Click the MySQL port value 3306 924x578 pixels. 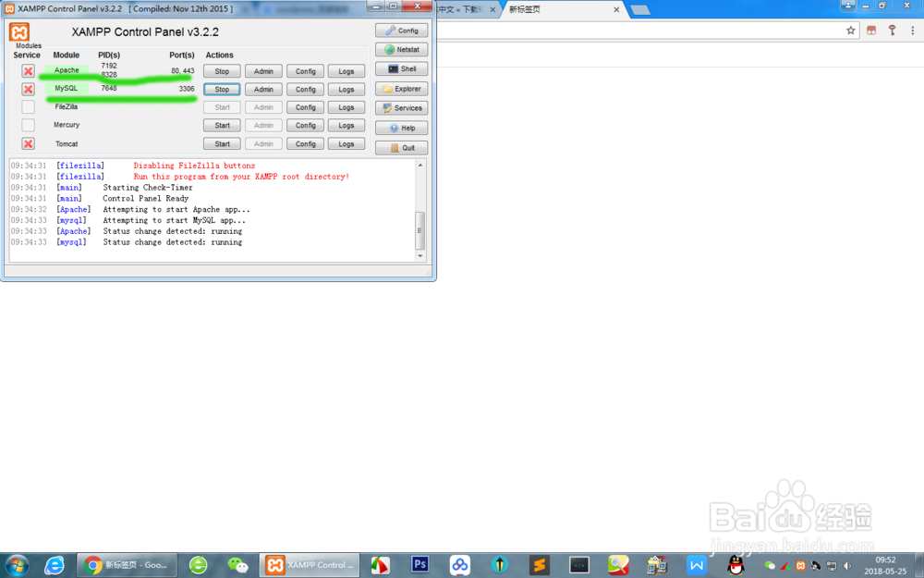point(187,89)
